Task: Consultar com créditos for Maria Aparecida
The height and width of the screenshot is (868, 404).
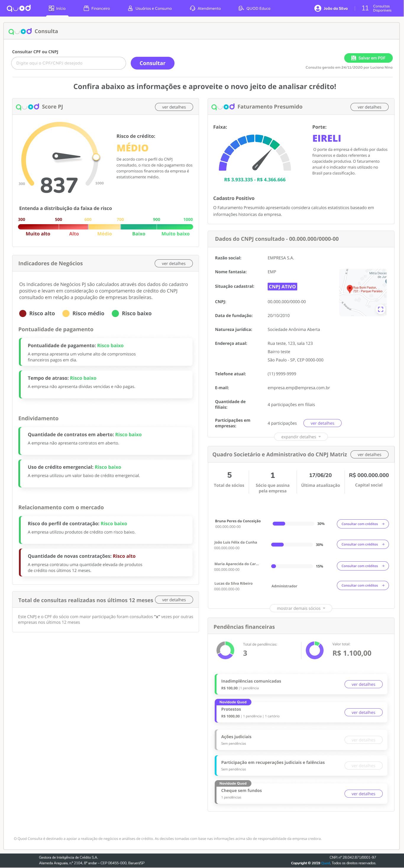Action: [x=363, y=566]
